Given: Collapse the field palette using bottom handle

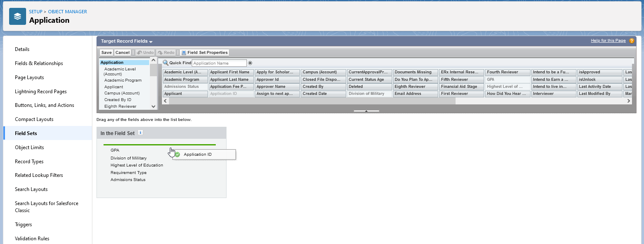Looking at the screenshot, I should tap(366, 111).
